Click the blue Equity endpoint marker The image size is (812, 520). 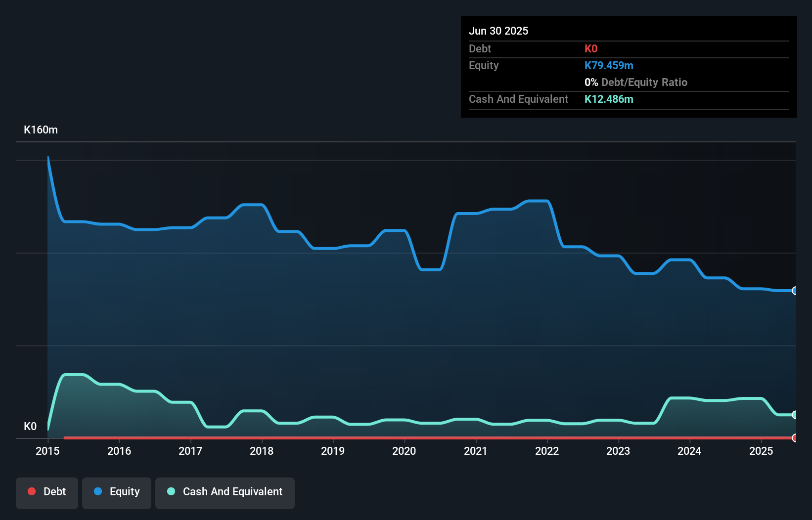tap(795, 291)
